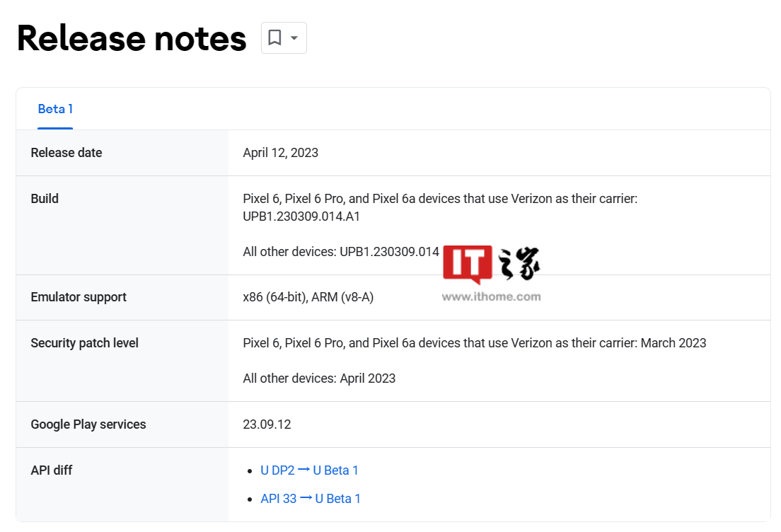Click the Emulator support row label
The width and height of the screenshot is (781, 532).
coord(79,297)
